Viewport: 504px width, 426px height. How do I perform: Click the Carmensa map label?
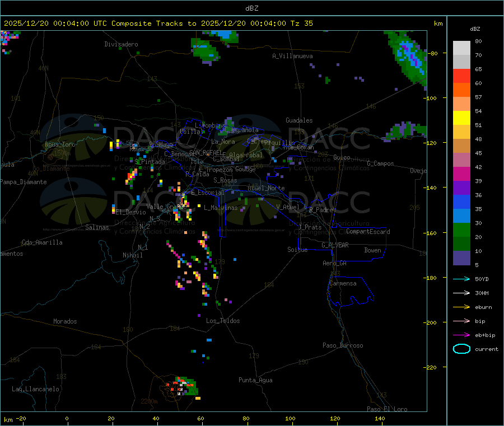343,283
